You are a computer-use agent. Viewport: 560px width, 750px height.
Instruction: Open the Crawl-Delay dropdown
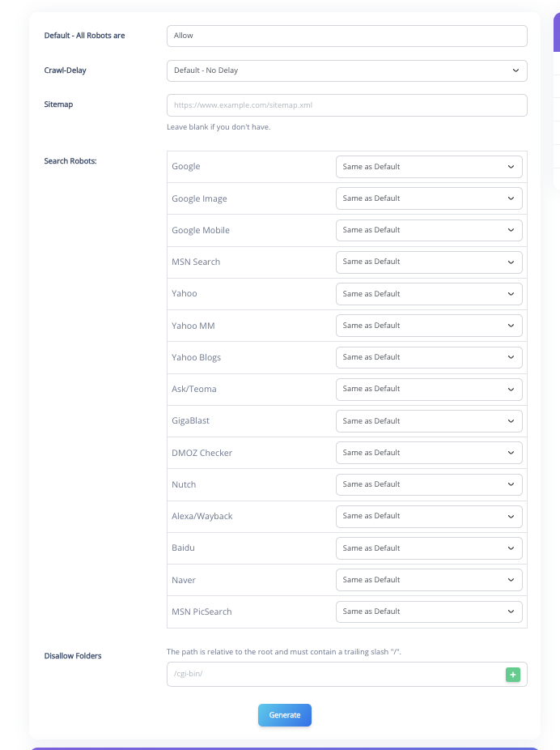point(346,70)
